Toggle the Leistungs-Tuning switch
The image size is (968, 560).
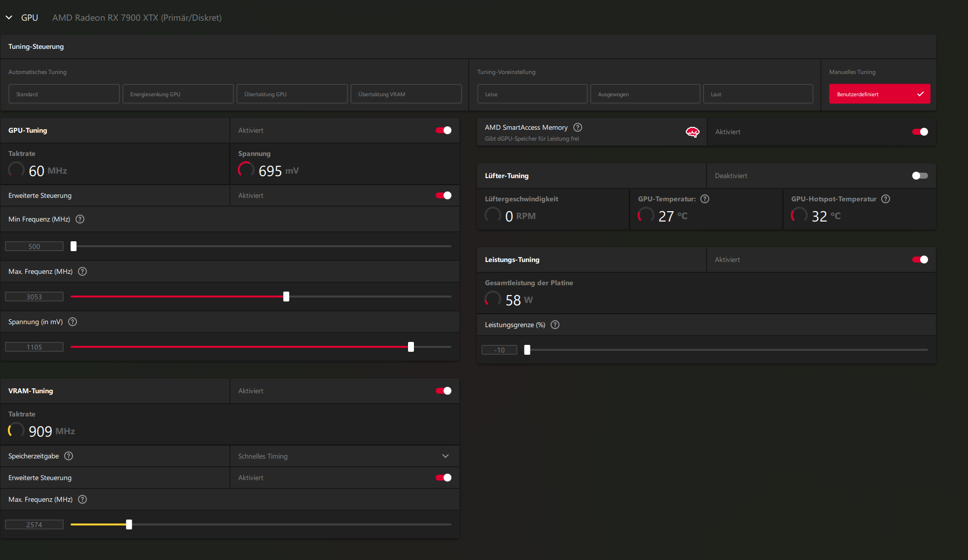click(920, 260)
